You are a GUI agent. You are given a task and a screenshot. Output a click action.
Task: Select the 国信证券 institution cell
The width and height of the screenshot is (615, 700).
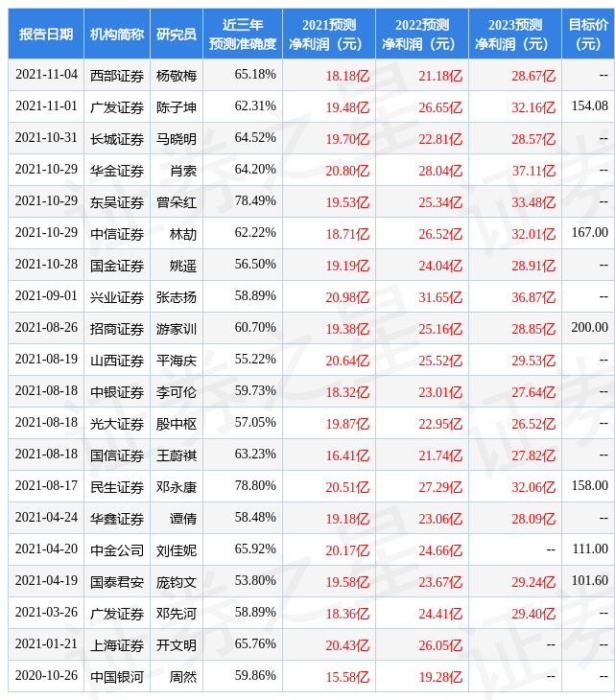117,455
